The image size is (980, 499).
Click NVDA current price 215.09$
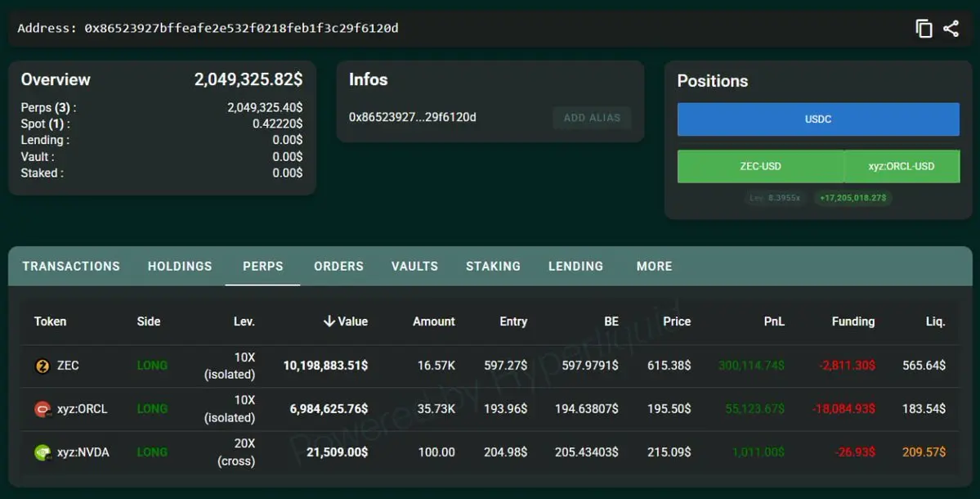[669, 452]
